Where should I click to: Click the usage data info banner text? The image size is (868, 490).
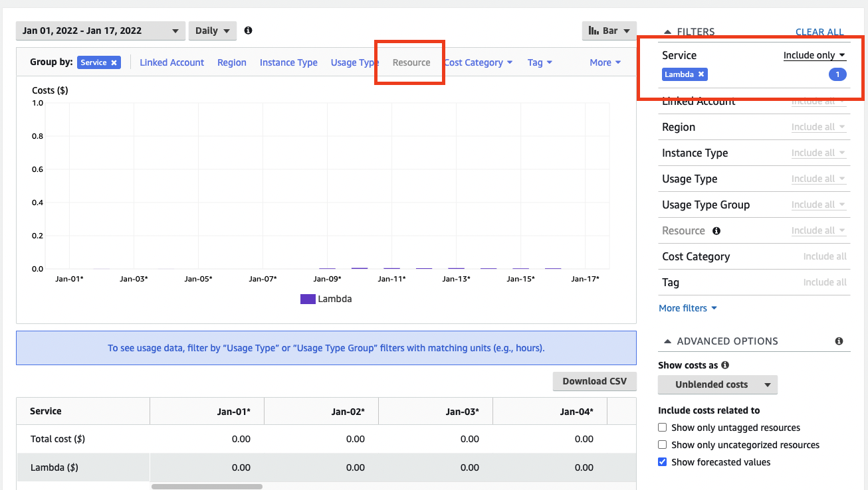[x=326, y=348]
